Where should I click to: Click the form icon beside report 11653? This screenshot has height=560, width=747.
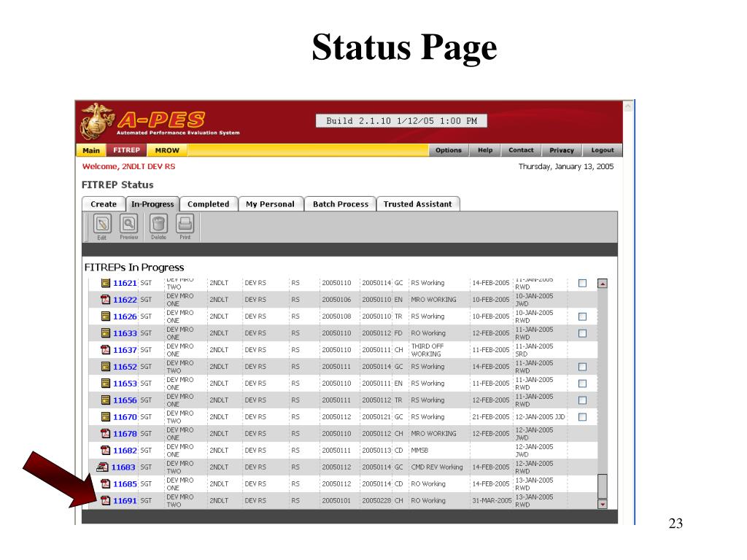pos(106,384)
